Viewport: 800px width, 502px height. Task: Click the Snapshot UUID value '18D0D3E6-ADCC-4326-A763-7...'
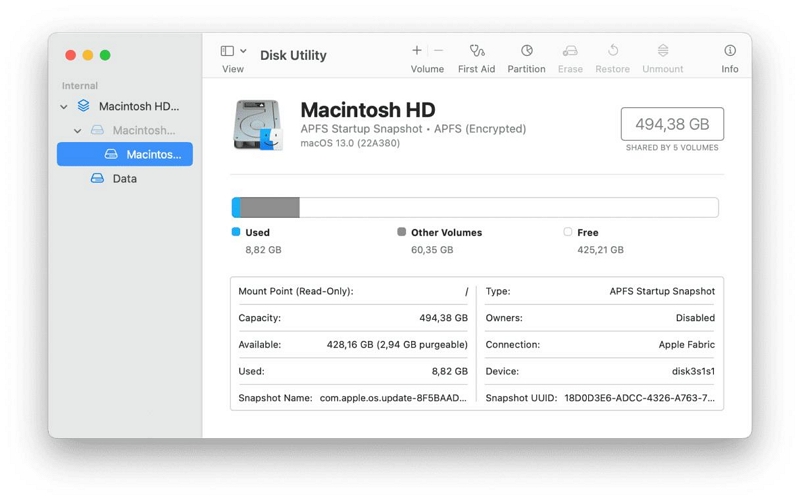coord(639,398)
